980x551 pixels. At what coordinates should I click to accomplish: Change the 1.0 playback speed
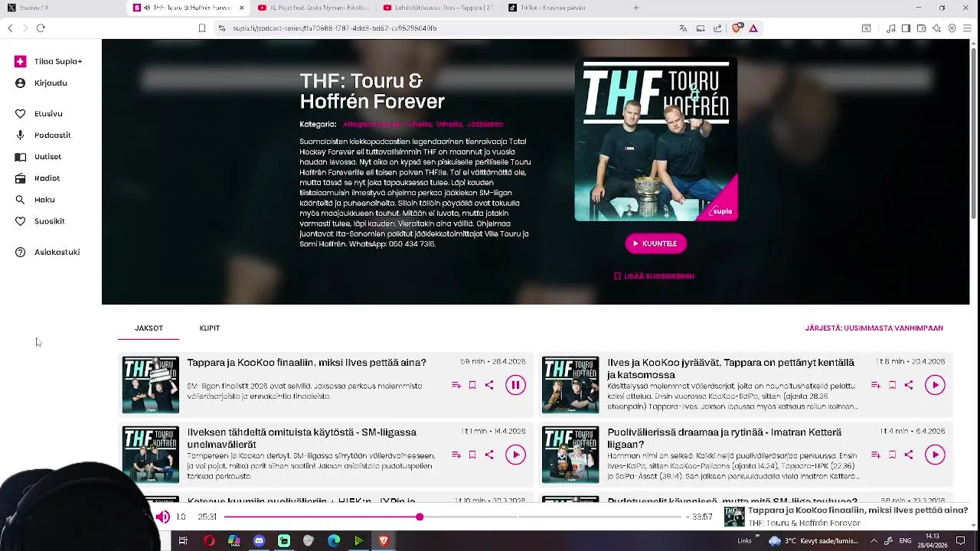181,517
